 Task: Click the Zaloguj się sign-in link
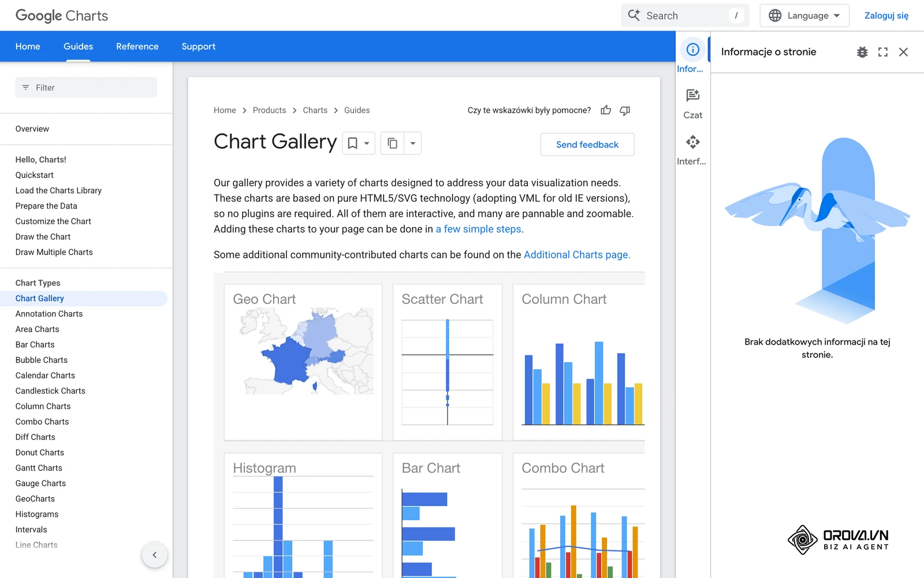point(886,16)
